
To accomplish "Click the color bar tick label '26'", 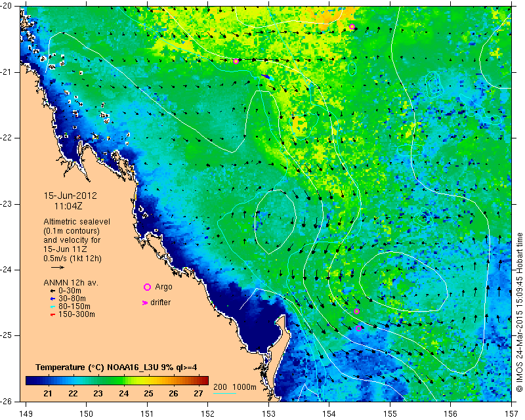I will coord(173,394).
